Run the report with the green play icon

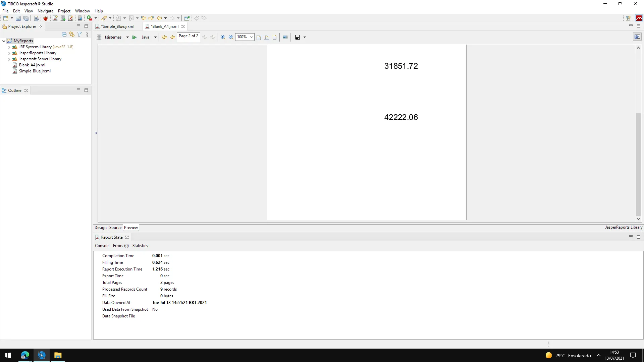point(134,37)
